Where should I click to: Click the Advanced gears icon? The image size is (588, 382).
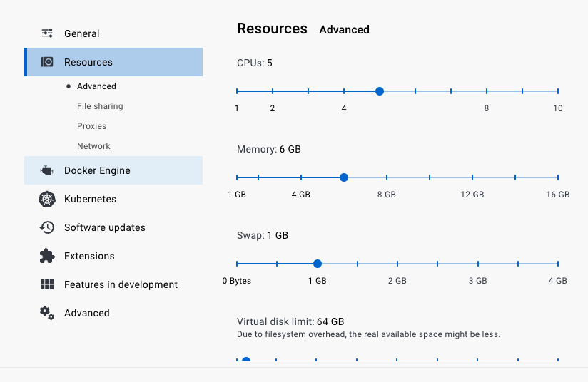47,312
